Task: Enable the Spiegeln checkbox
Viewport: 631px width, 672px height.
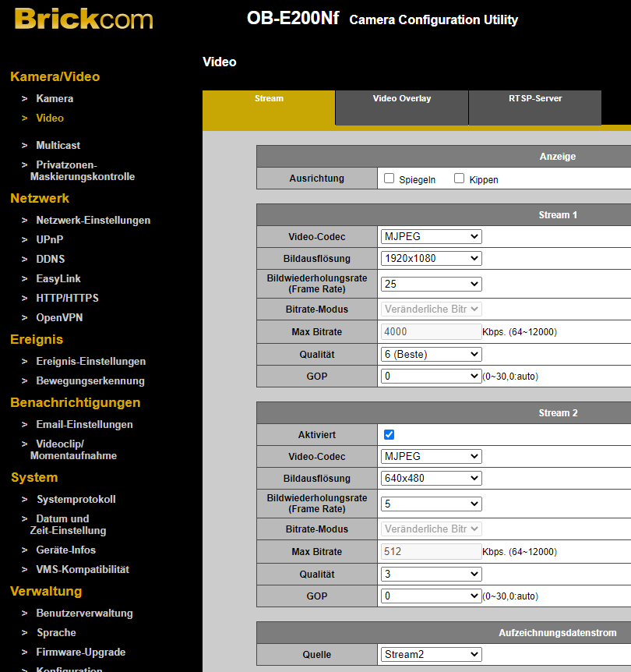Action: pos(390,179)
